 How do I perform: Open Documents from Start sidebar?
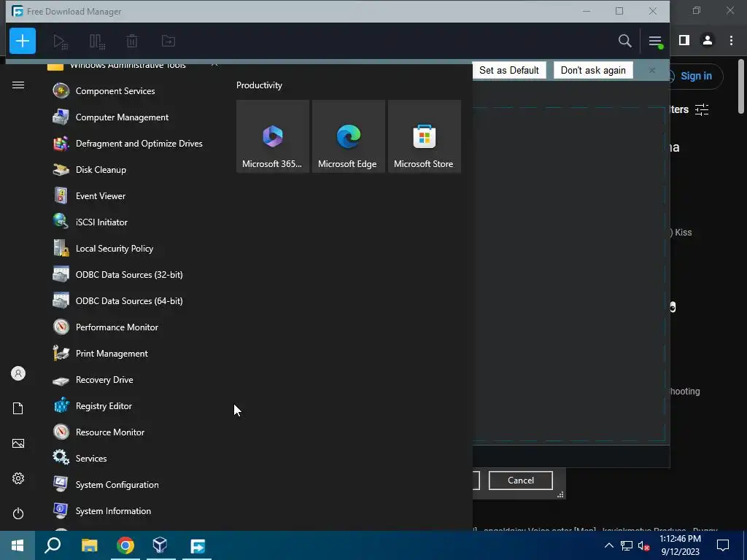click(18, 408)
